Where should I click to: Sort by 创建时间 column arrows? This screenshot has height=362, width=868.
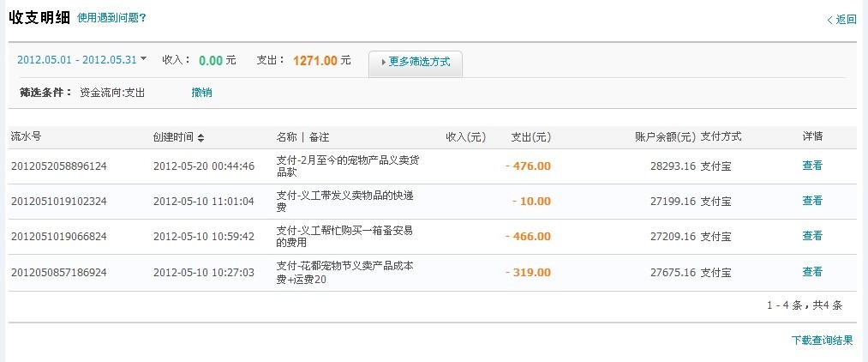pyautogui.click(x=201, y=137)
